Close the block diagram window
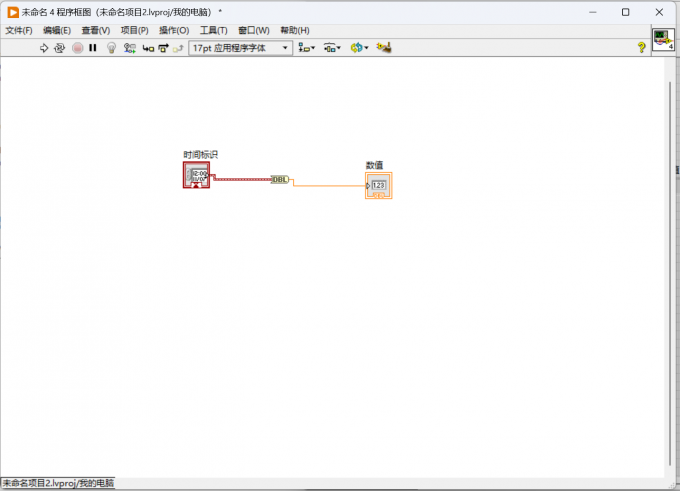Screen dimensions: 680x491 click(659, 12)
